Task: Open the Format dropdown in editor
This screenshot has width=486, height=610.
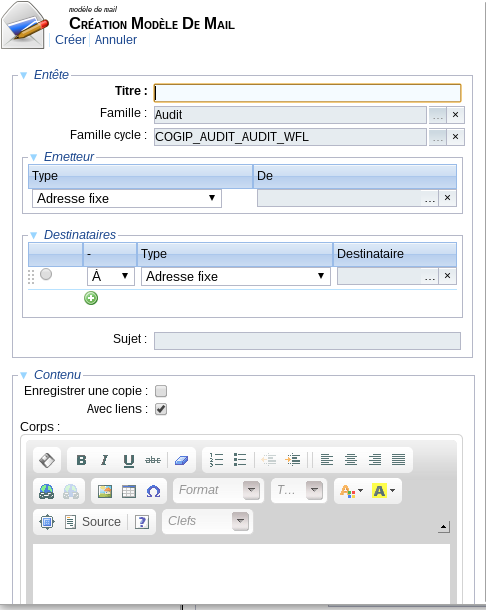Action: (x=218, y=490)
